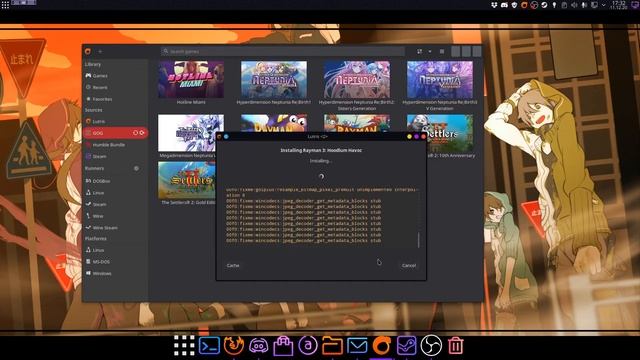640x360 pixels.
Task: Select the DOSBox runner
Action: click(115, 181)
